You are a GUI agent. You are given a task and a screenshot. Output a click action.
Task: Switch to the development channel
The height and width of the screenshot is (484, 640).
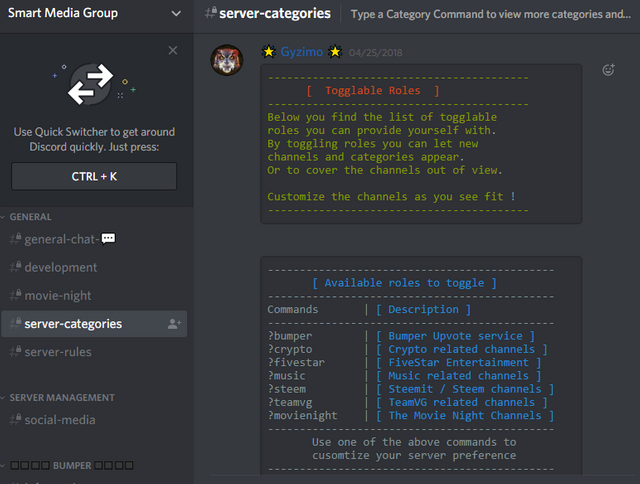61,267
